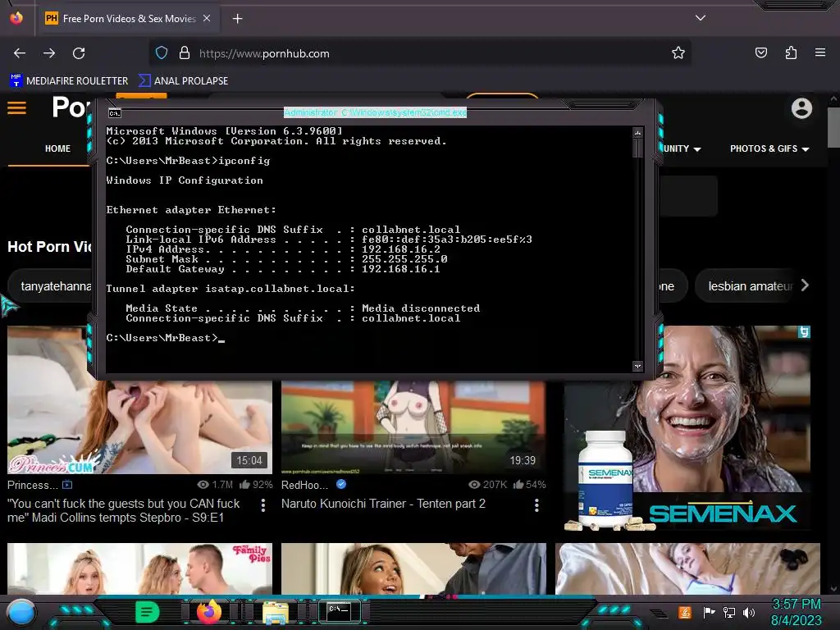Click the IPv4 address value 192.168.16.2
The width and height of the screenshot is (840, 630).
point(400,249)
